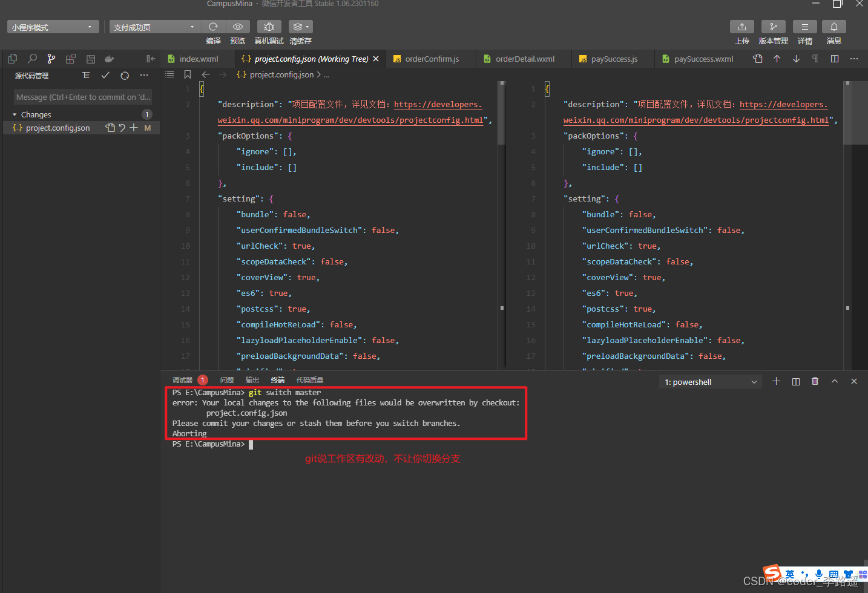Open real device debugging (真机调试) bug icon

tap(269, 27)
